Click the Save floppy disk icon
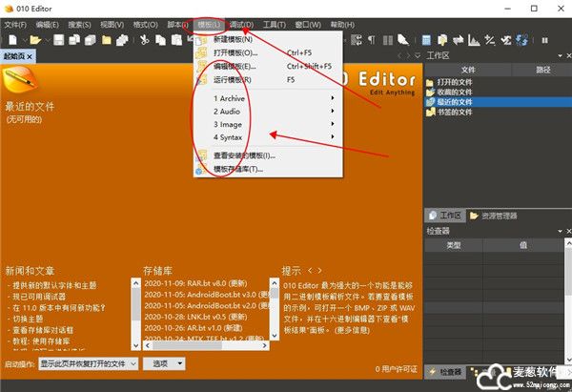Image resolution: width=572 pixels, height=392 pixels. [x=59, y=40]
